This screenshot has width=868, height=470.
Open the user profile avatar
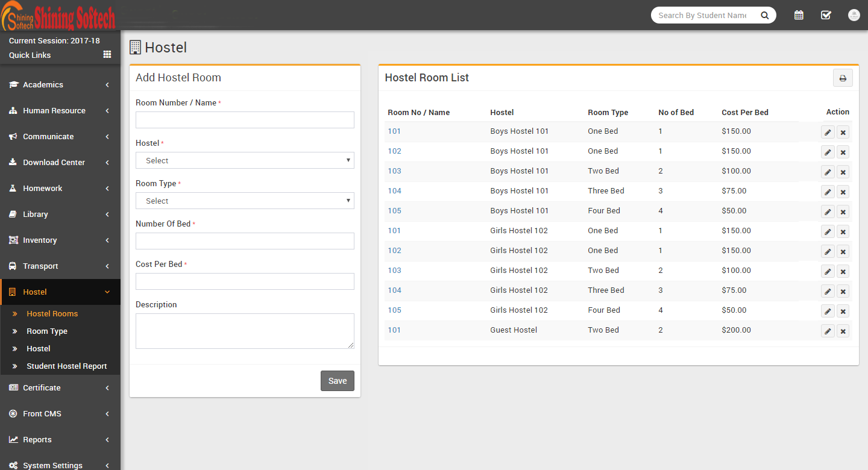pyautogui.click(x=854, y=15)
